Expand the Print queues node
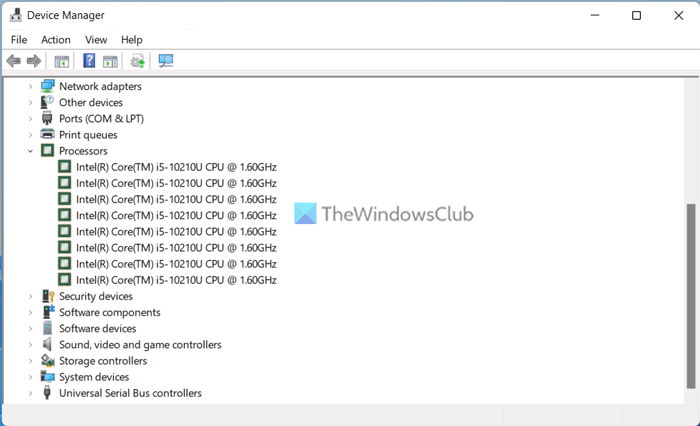The image size is (700, 426). click(30, 135)
